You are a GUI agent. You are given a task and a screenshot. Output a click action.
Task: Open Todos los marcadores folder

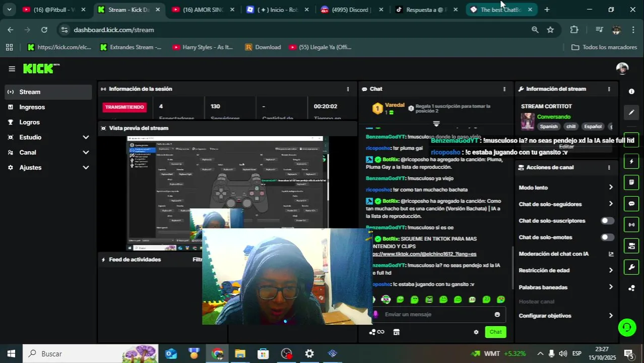(x=605, y=47)
